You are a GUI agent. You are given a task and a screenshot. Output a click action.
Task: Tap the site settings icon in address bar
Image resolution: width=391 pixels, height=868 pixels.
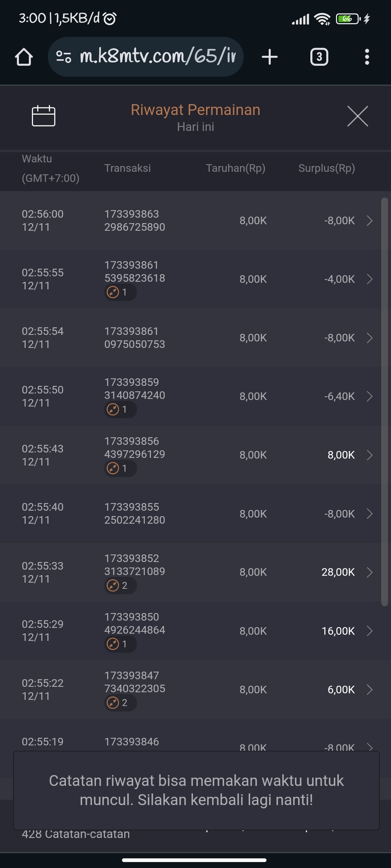tap(64, 57)
